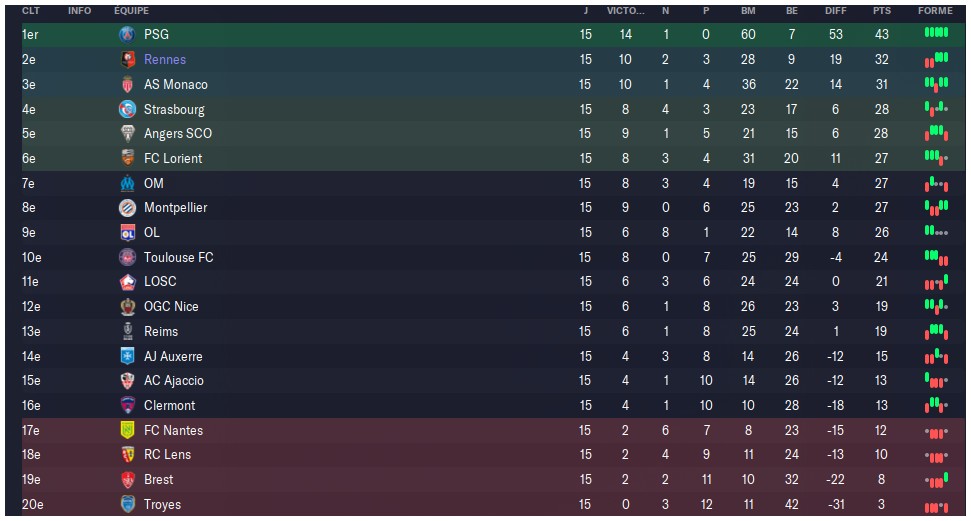Click the Strasbourg club logo

pos(127,109)
